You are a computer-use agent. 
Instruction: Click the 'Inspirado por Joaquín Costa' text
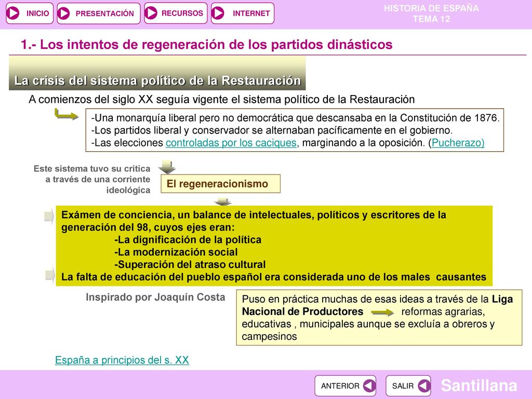[x=155, y=297]
